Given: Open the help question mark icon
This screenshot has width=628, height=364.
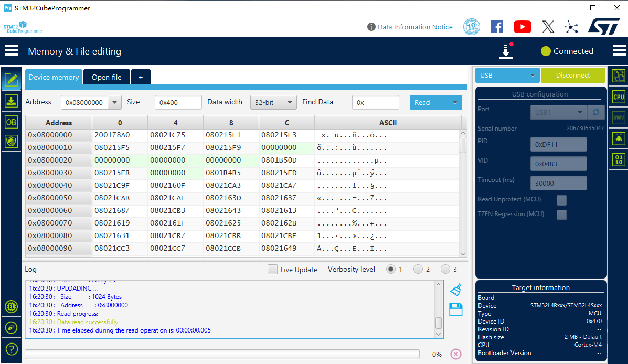Looking at the screenshot, I should point(11,349).
